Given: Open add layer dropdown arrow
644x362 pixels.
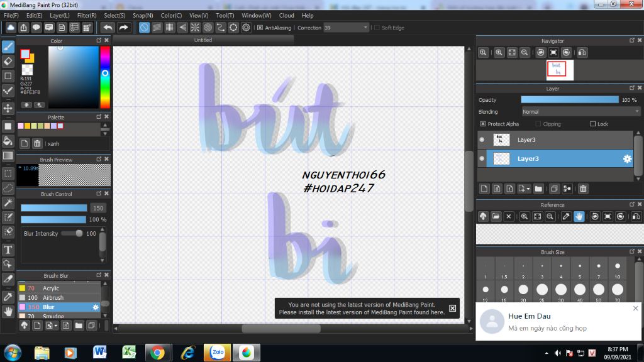Looking at the screenshot, I should coord(528,189).
